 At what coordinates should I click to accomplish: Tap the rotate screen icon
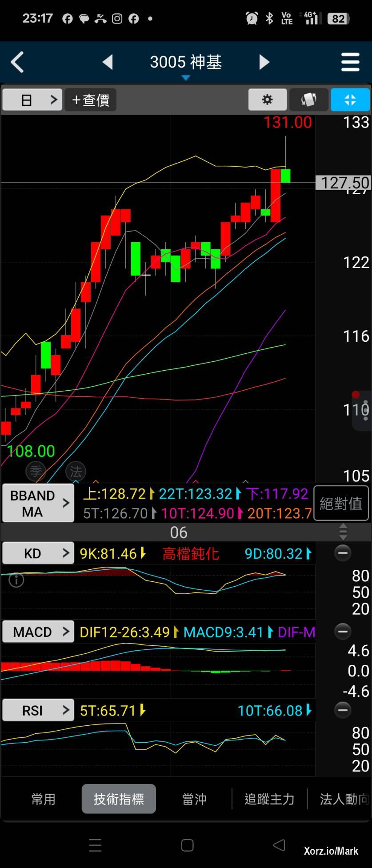tap(308, 100)
